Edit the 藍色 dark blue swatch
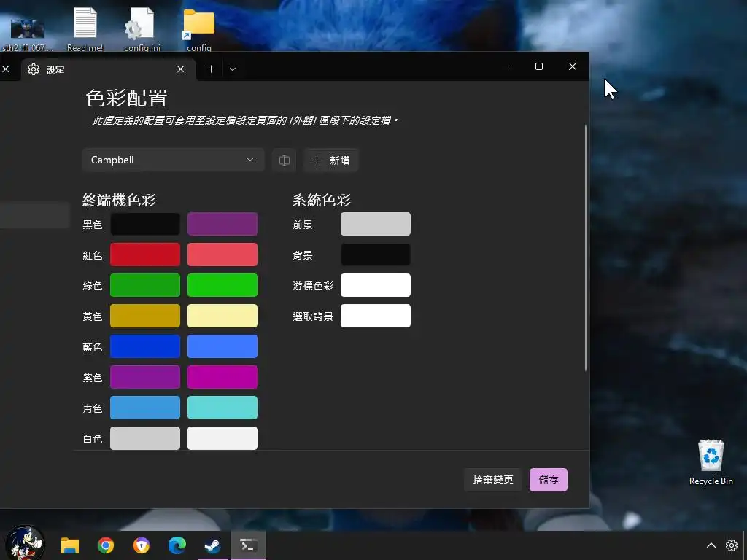Screen dimensions: 747x560 click(145, 346)
